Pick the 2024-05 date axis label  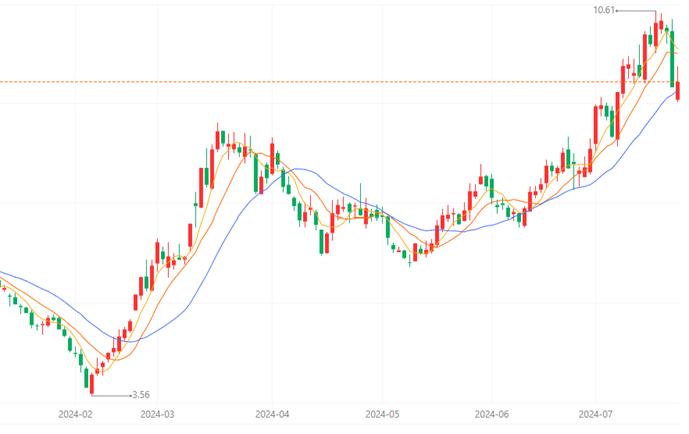pyautogui.click(x=382, y=414)
